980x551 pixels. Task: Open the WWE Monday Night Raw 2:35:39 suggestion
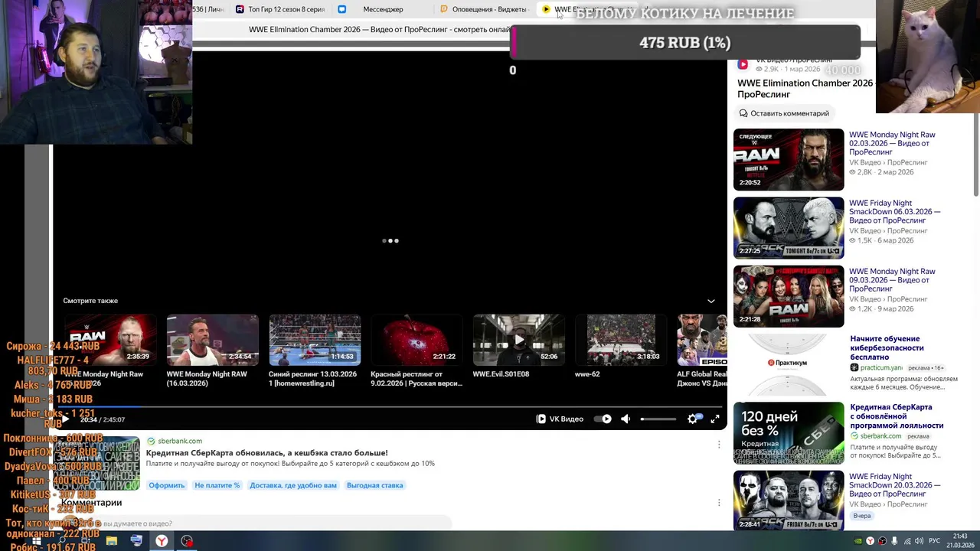click(x=110, y=340)
